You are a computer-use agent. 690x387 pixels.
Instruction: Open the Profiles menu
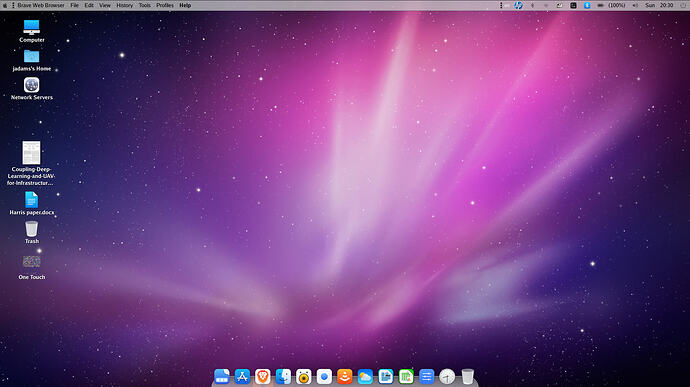[165, 5]
